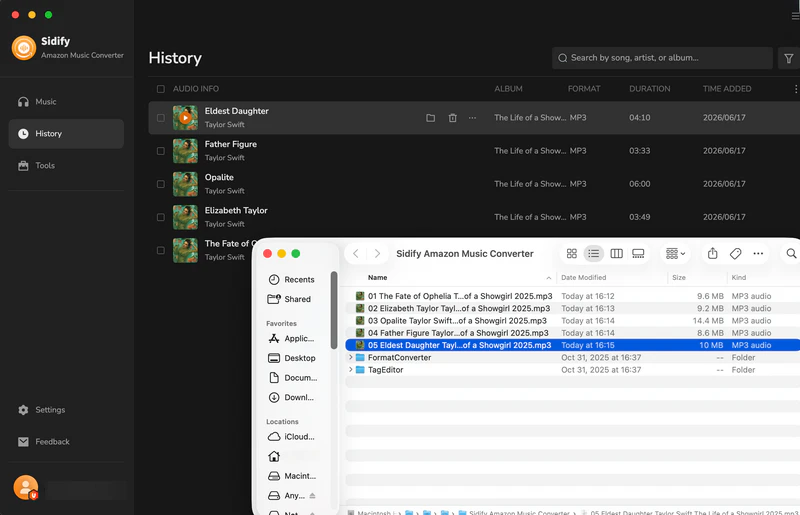Sort history by DURATION column
800x515 pixels.
click(649, 89)
